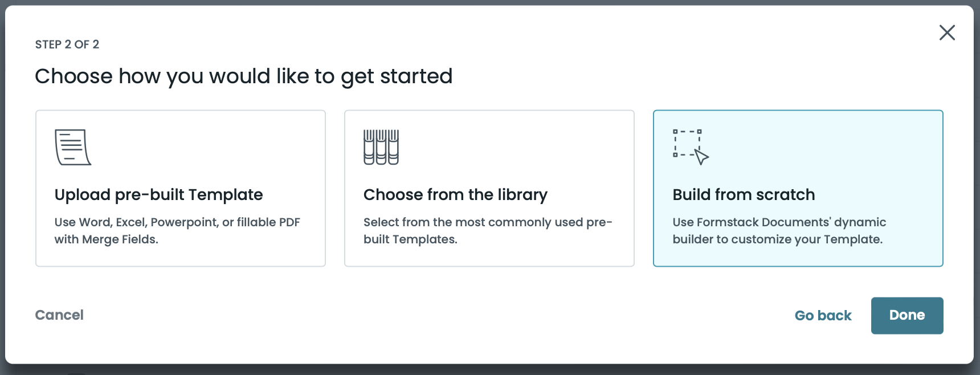Image resolution: width=980 pixels, height=375 pixels.
Task: Pick the Choose from the library option
Action: click(x=489, y=188)
